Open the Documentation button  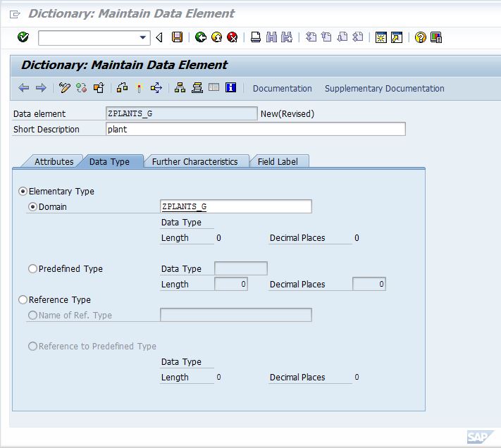tap(282, 89)
